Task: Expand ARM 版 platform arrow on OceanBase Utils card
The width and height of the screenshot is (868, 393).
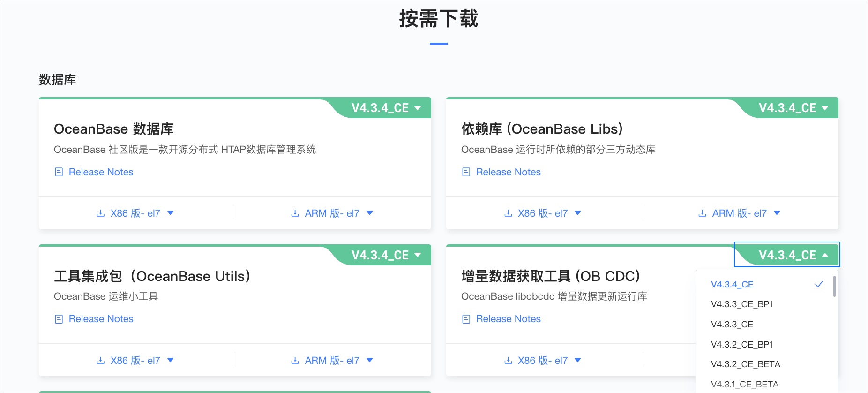Action: pos(370,360)
